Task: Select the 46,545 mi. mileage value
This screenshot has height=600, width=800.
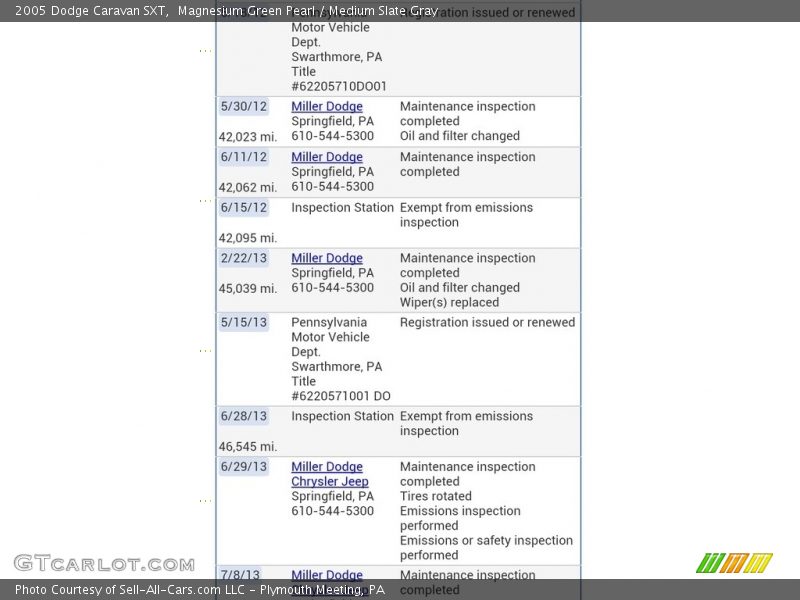Action: [x=248, y=446]
